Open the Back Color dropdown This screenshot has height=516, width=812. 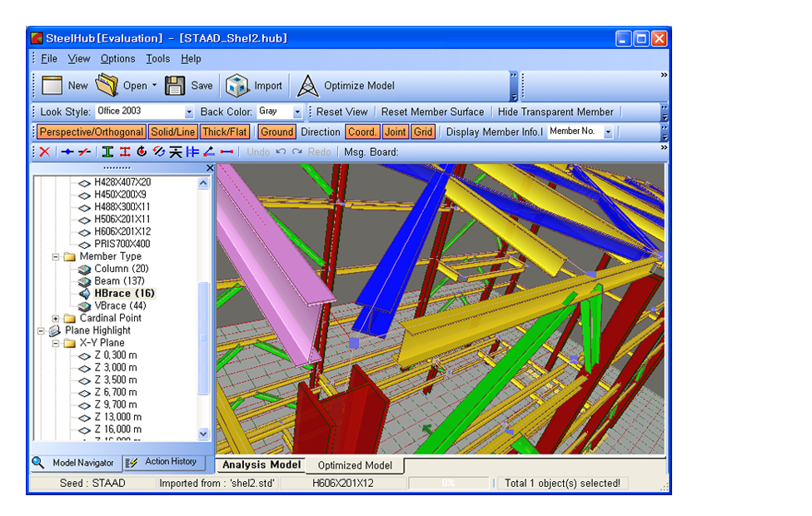[297, 112]
